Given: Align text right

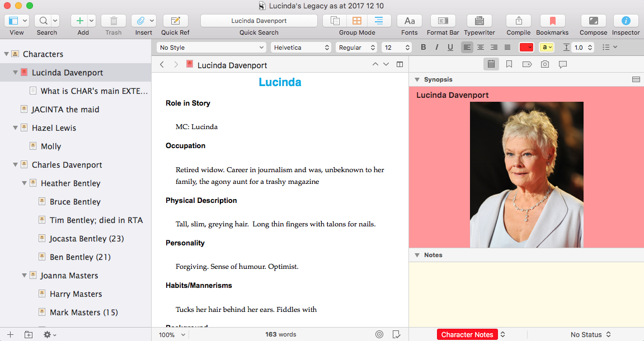Looking at the screenshot, I should tap(494, 47).
